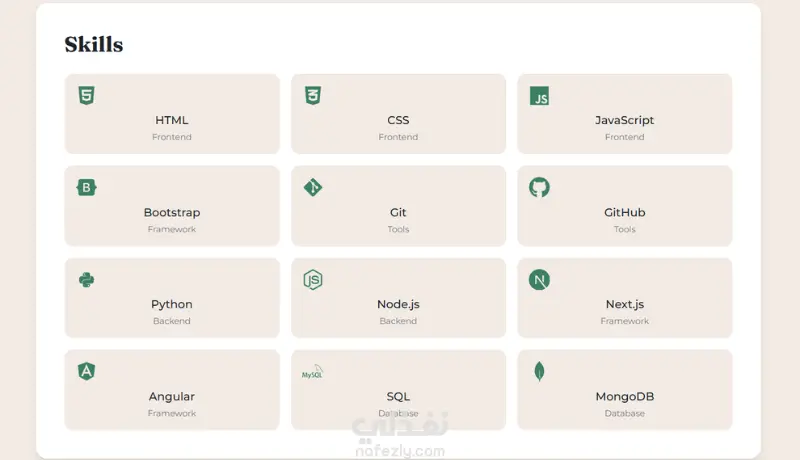Screen dimensions: 800x460
Task: Select the SQL skill name
Action: (398, 396)
